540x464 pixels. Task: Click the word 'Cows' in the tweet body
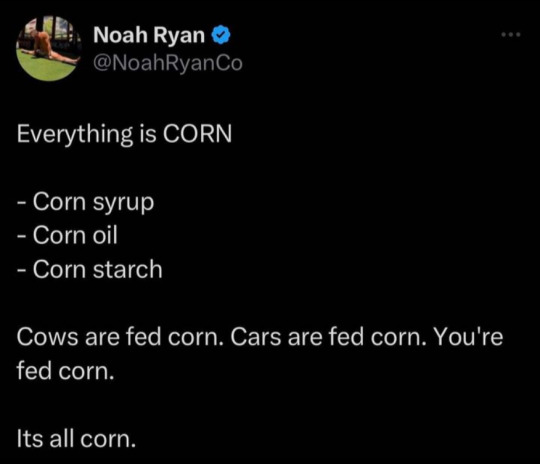coord(48,337)
